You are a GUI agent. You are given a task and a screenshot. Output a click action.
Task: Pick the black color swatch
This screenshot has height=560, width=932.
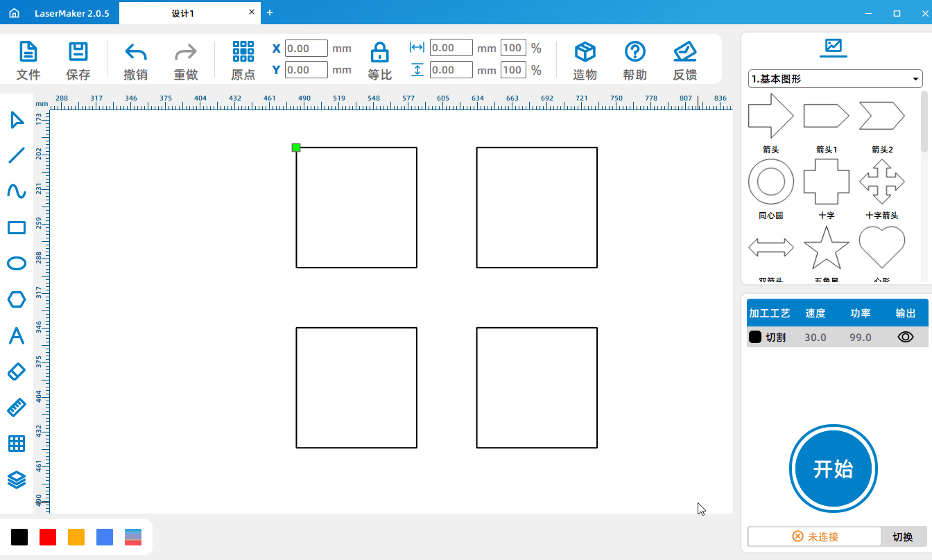(x=19, y=537)
